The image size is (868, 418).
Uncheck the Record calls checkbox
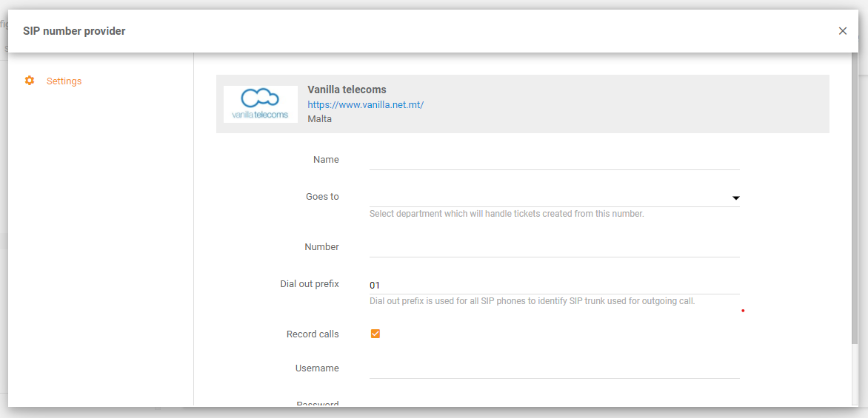coord(375,334)
